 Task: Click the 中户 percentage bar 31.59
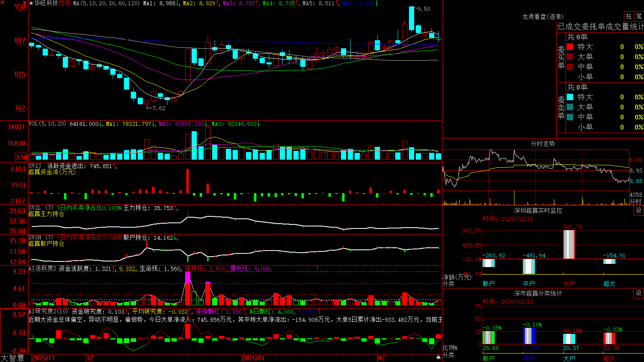(x=529, y=336)
